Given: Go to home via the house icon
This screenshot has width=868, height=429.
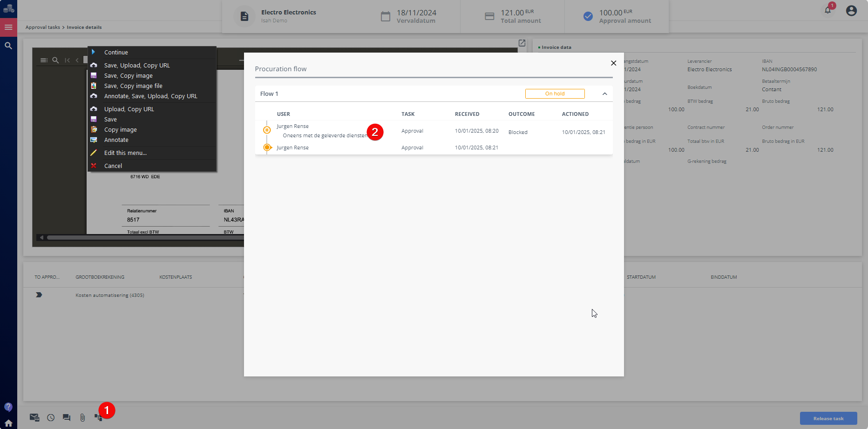Looking at the screenshot, I should 8,423.
